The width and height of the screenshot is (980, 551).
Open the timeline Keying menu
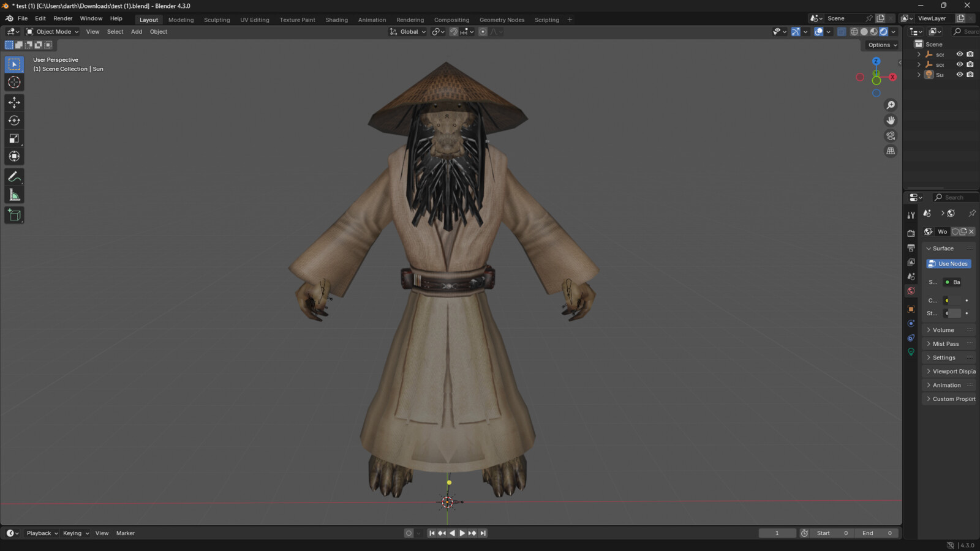(x=76, y=533)
